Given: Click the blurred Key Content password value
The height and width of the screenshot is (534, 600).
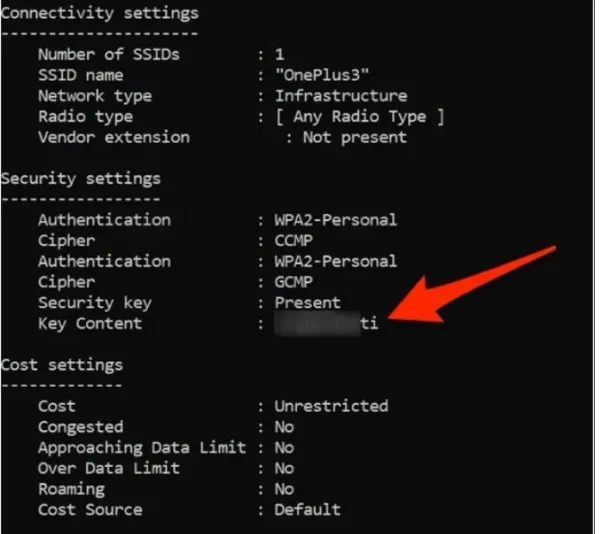Looking at the screenshot, I should pos(318,324).
